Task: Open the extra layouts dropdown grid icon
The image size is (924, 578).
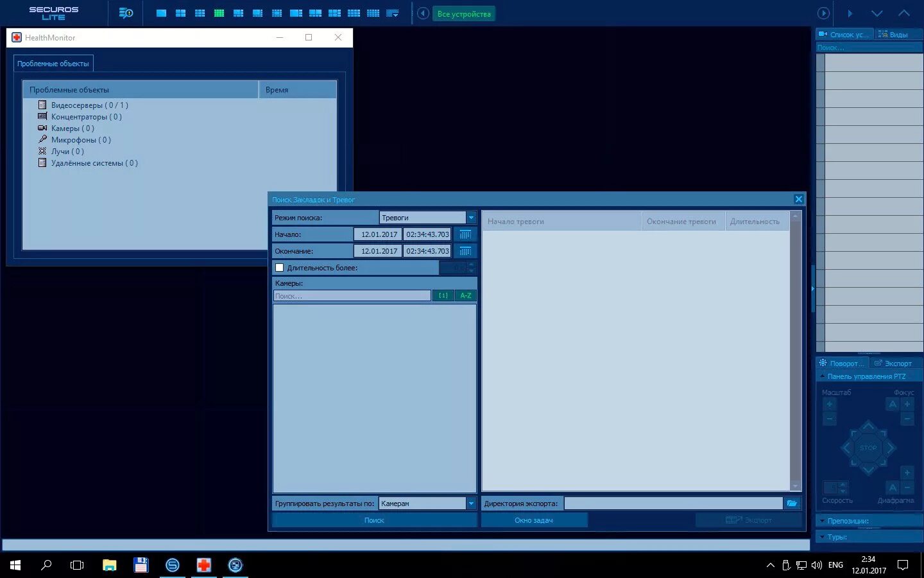Action: click(x=393, y=13)
